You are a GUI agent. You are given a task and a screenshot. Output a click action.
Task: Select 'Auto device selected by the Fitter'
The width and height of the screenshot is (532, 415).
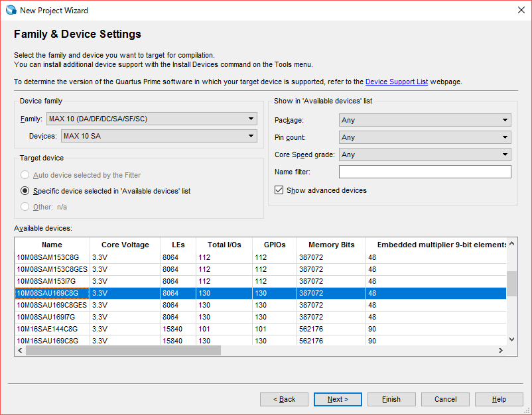point(25,175)
